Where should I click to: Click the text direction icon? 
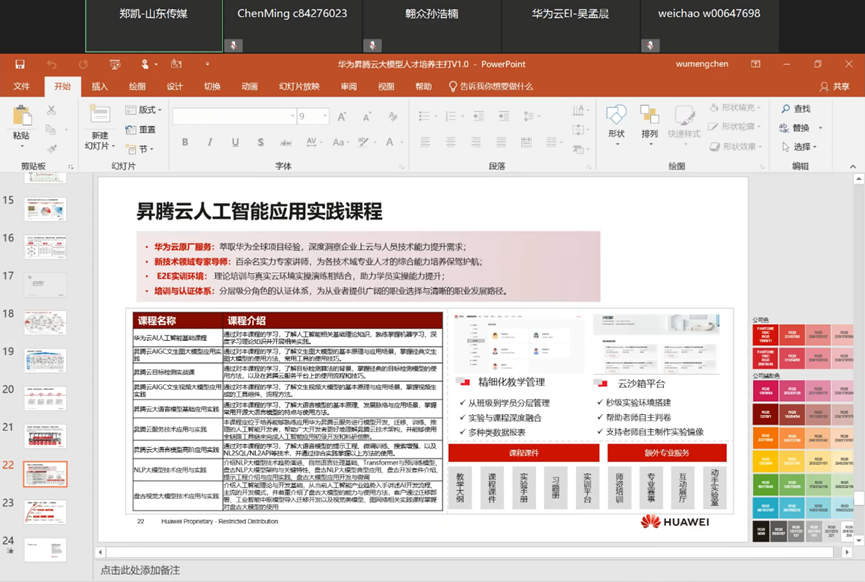click(578, 110)
